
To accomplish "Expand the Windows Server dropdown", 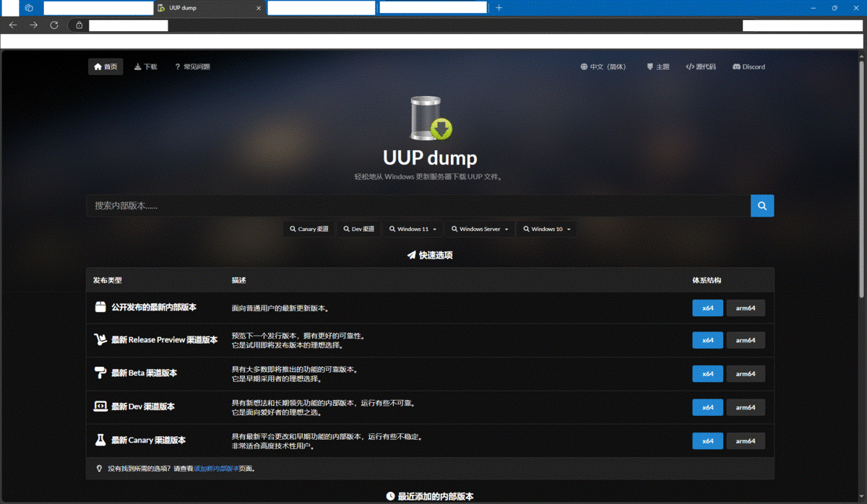I will point(480,229).
